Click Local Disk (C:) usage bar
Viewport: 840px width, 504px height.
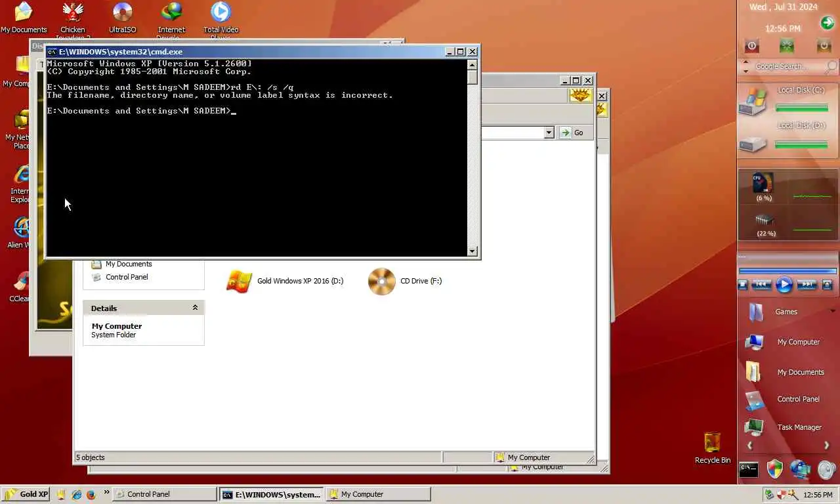(801, 108)
